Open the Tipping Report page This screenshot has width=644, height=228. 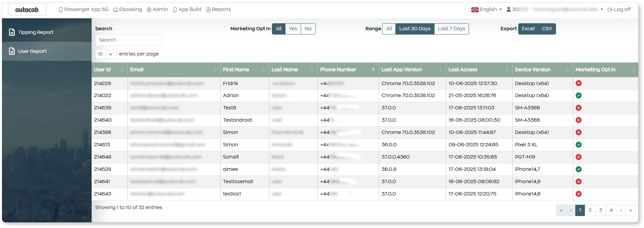click(x=36, y=32)
